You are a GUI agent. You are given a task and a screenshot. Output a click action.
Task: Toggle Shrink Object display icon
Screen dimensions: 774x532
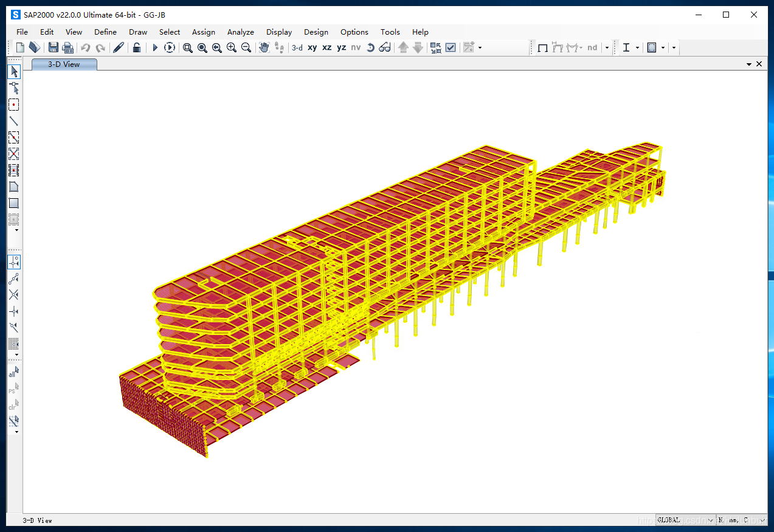436,47
